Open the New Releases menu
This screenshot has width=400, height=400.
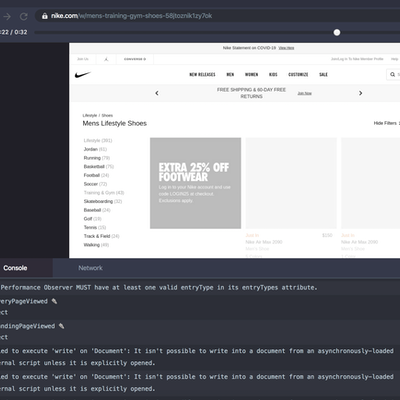tap(202, 74)
